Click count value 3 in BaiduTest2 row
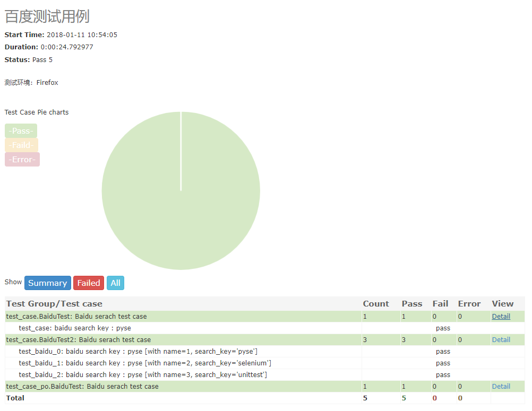The image size is (532, 411). coord(365,340)
